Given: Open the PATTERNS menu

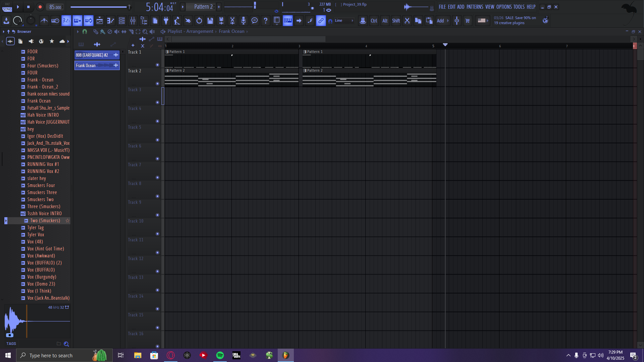Looking at the screenshot, I should 475,7.
